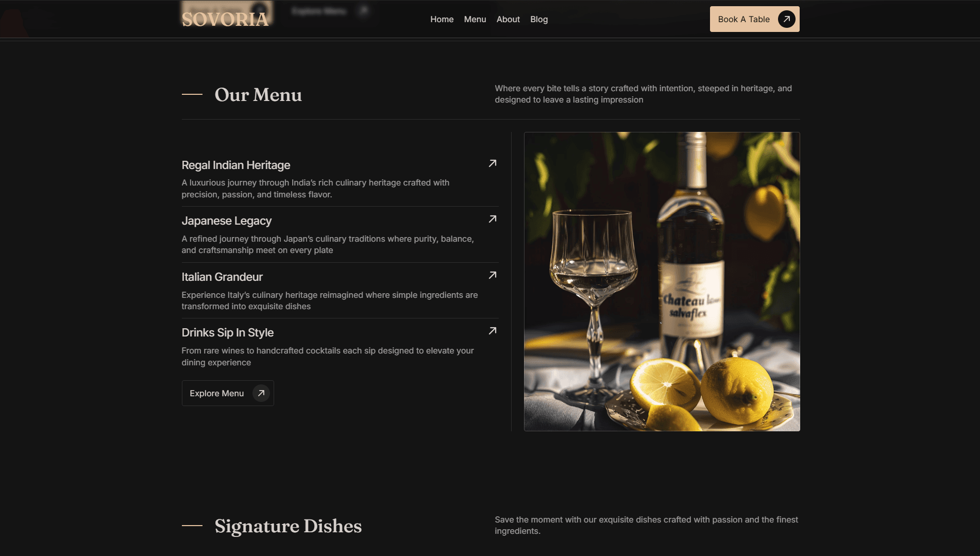Open the Japanese Legacy heading

coord(227,221)
